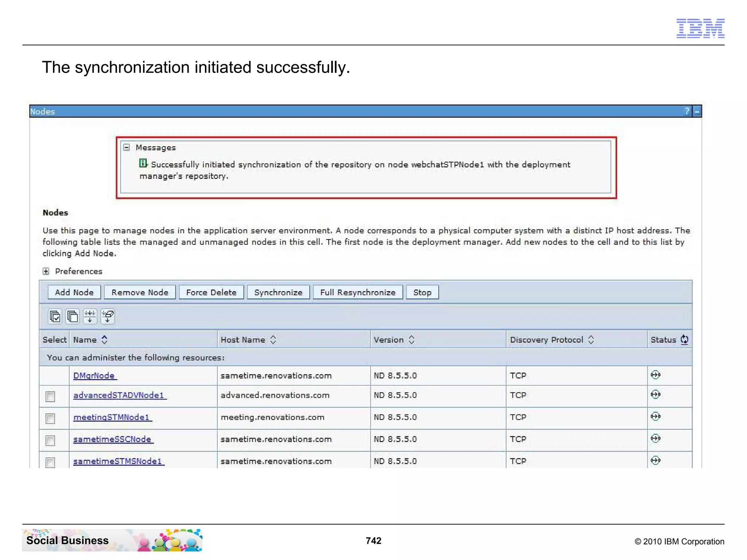The width and height of the screenshot is (747, 560).
Task: Check the advancedSTADVNode1 checkbox
Action: 50,397
